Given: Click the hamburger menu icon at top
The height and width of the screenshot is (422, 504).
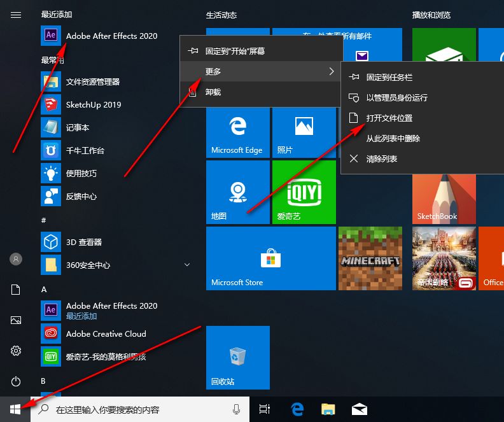Looking at the screenshot, I should 16,15.
